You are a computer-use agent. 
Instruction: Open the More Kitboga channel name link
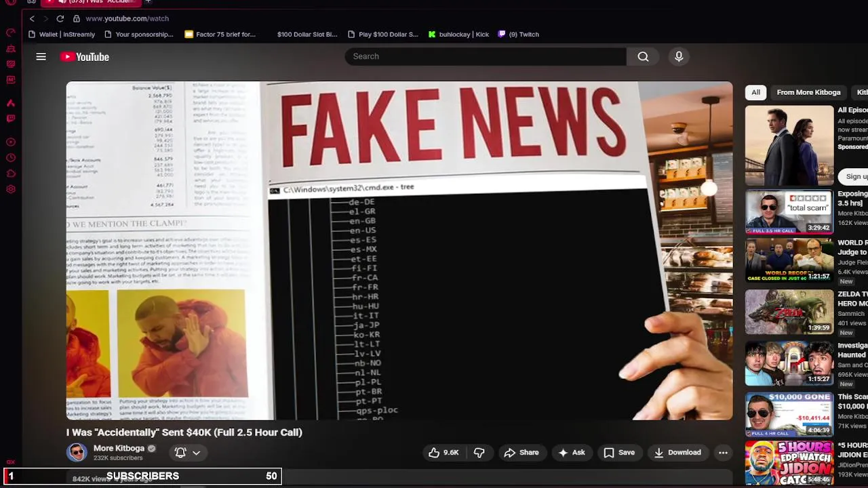point(119,448)
